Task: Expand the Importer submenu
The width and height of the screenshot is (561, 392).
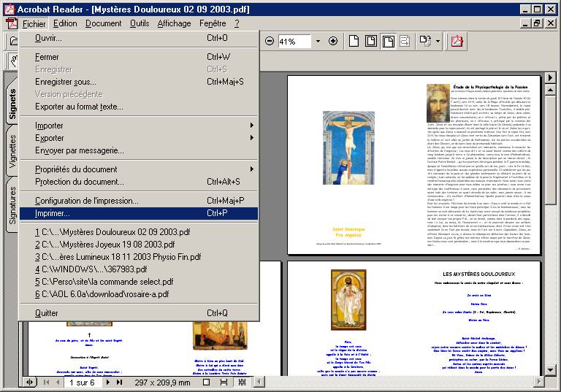Action: point(139,126)
